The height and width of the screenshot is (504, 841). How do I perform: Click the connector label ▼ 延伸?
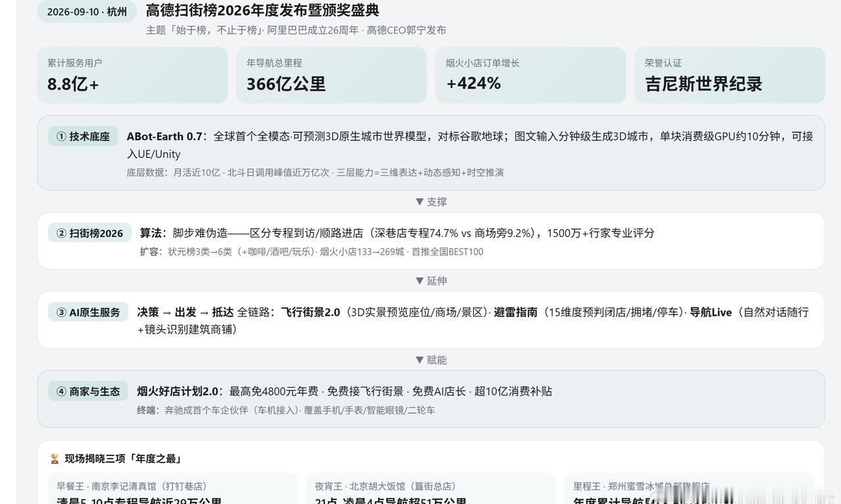(431, 280)
